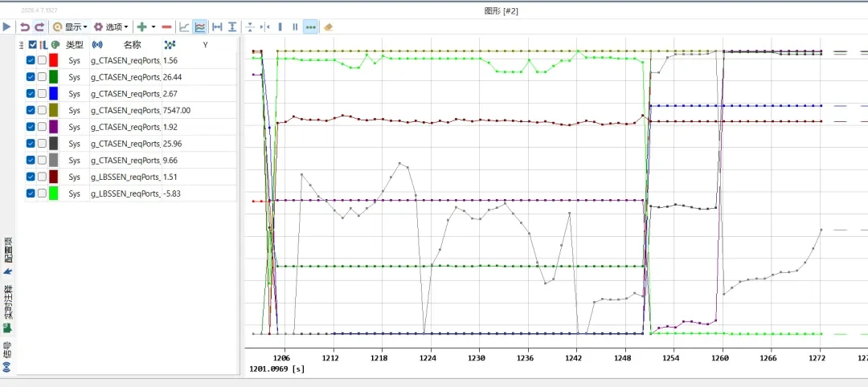This screenshot has height=387, width=868.
Task: Open the 选项 dropdown menu
Action: click(x=111, y=26)
